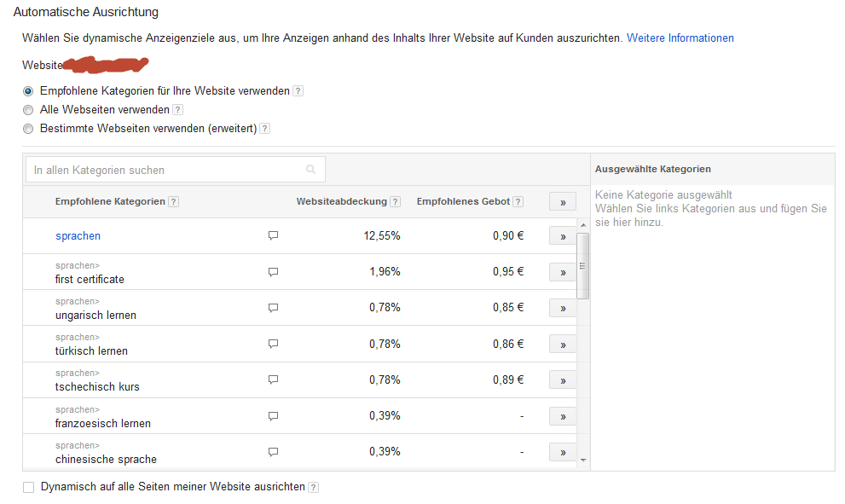
Task: Click the comment icon for ungarisch lernen
Action: coord(274,308)
